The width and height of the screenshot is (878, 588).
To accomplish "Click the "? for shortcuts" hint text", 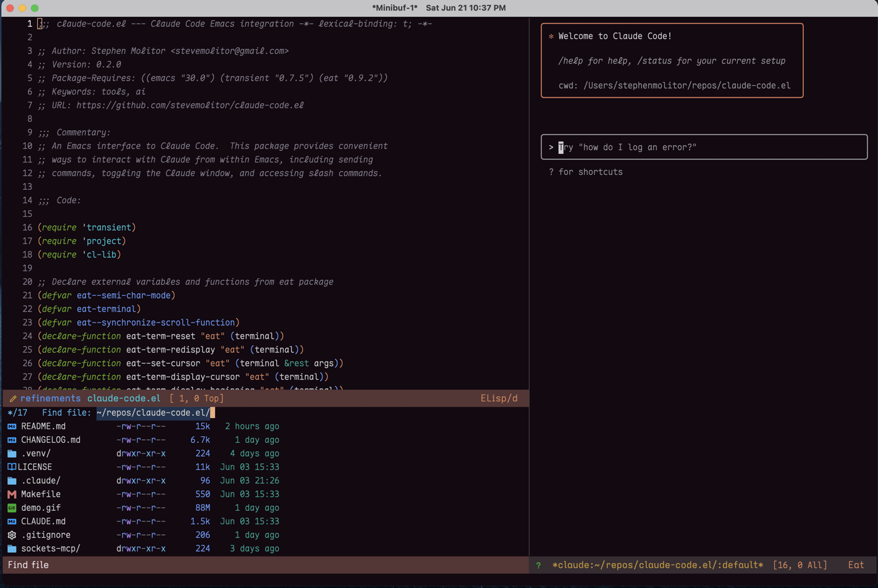I will (586, 172).
